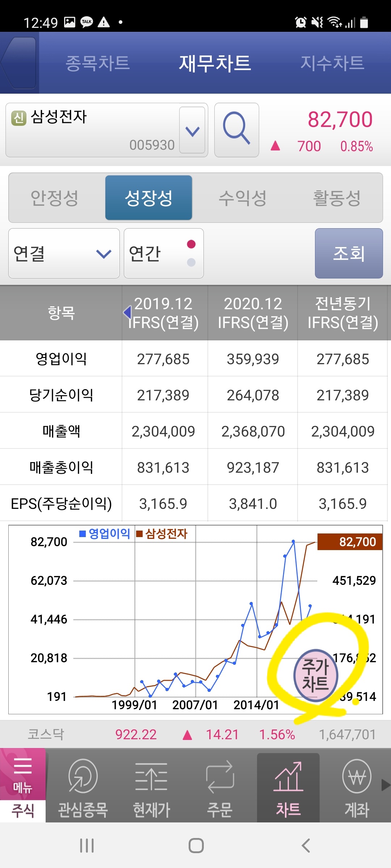
Task: Tap the Android back button
Action: pyautogui.click(x=306, y=846)
